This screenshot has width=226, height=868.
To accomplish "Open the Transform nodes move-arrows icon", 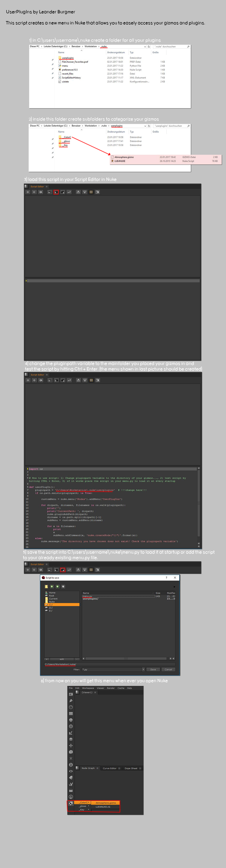I will point(71,745).
